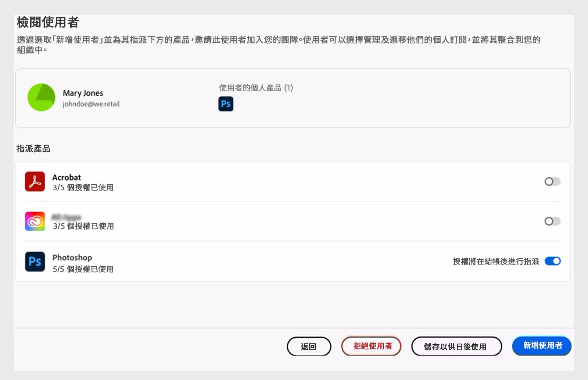Click the 指派產品 section heading

(x=33, y=149)
